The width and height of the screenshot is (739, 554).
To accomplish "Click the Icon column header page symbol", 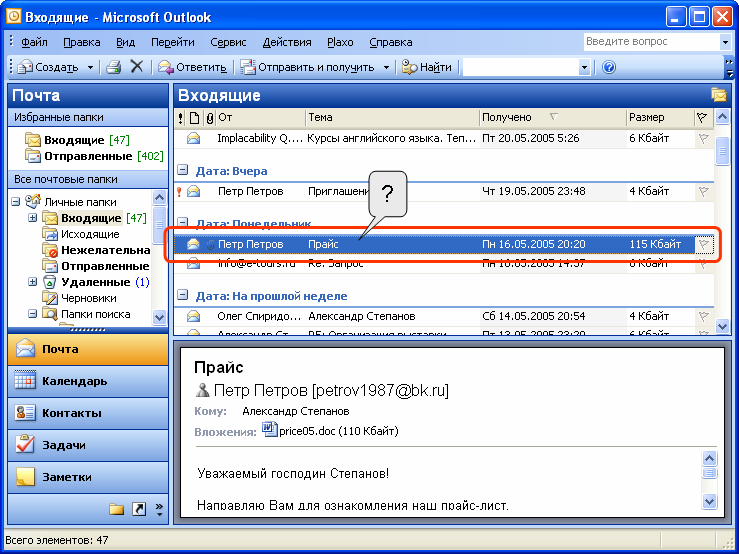I will click(x=194, y=117).
